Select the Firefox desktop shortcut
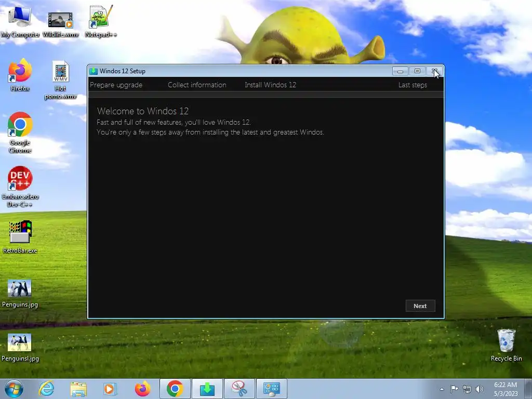The height and width of the screenshot is (399, 532). pos(20,75)
